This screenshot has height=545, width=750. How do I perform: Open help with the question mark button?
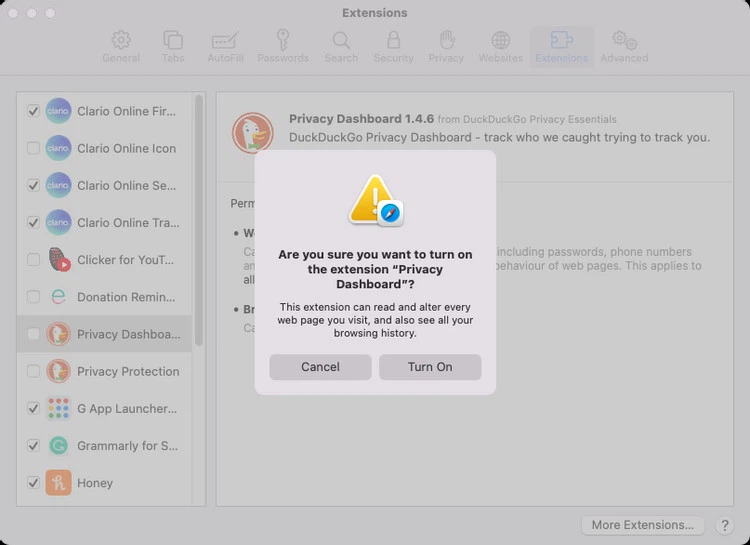tap(725, 525)
